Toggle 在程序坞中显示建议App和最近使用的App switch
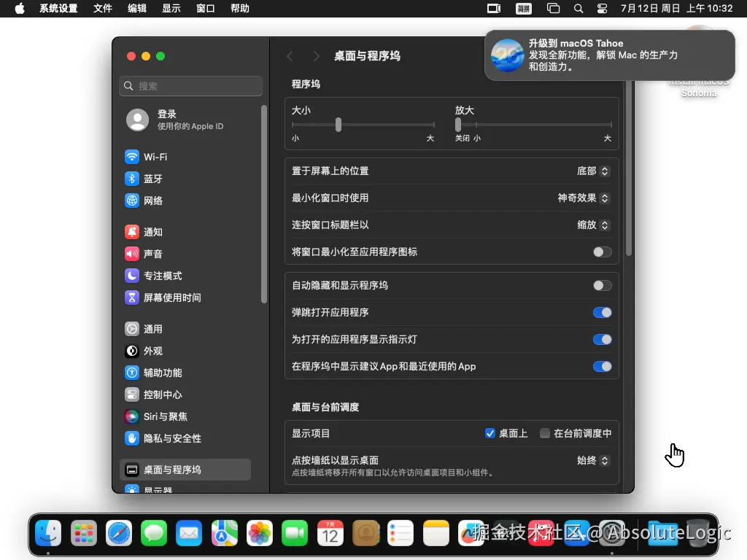This screenshot has width=747, height=560. tap(602, 366)
